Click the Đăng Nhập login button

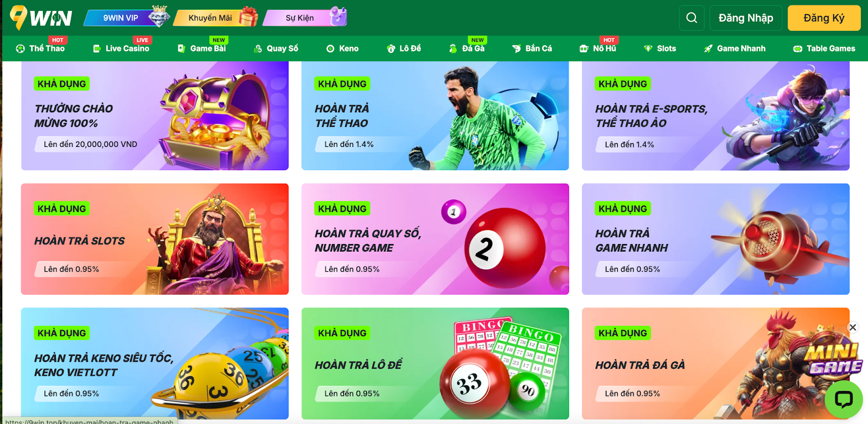tap(746, 18)
